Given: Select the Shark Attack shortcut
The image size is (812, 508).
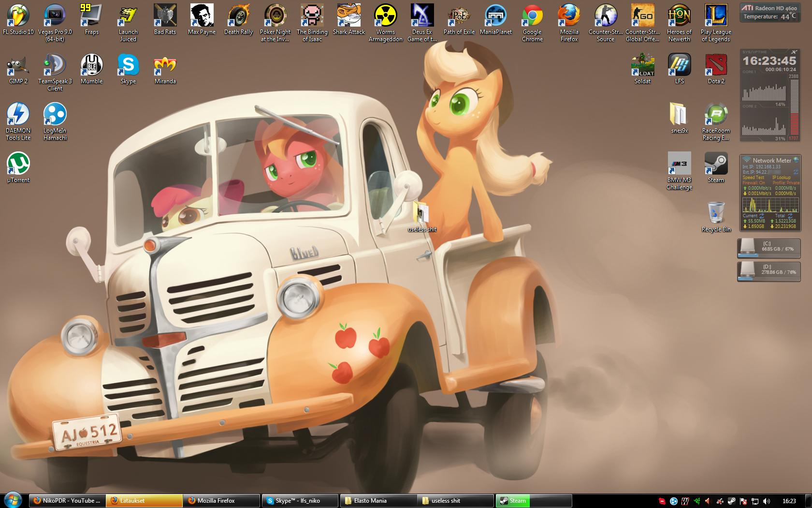Looking at the screenshot, I should [349, 20].
